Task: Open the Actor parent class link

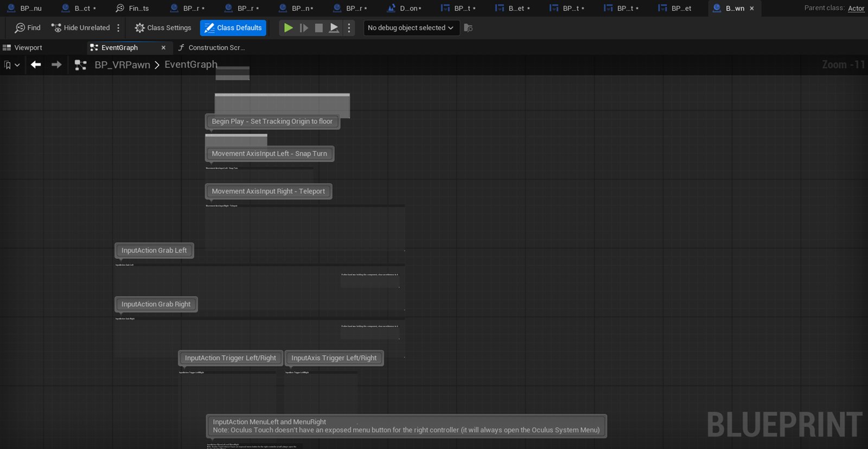Action: [856, 8]
